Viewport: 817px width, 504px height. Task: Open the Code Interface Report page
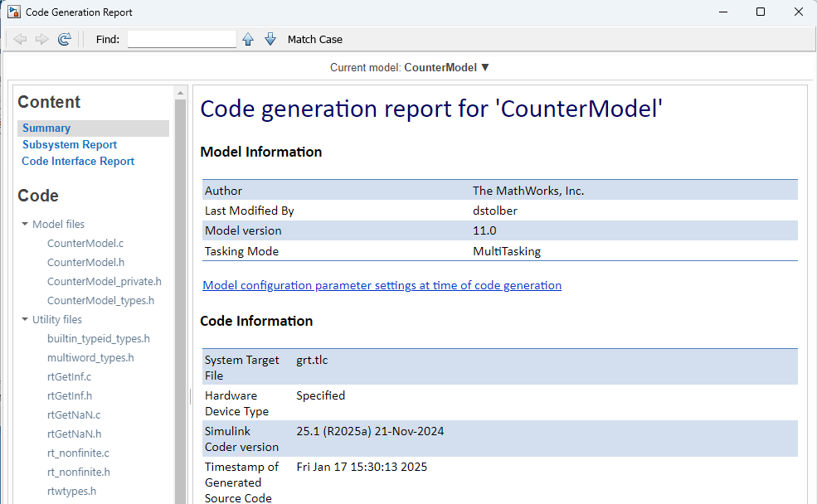pyautogui.click(x=78, y=161)
